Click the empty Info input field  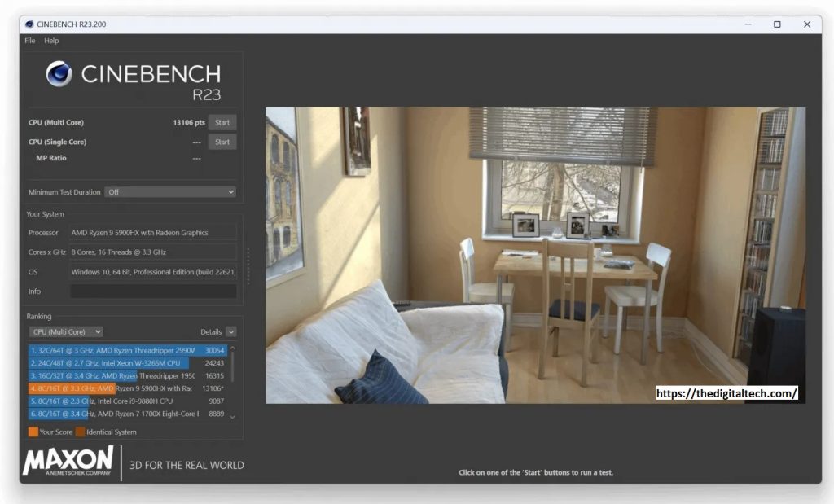click(153, 291)
